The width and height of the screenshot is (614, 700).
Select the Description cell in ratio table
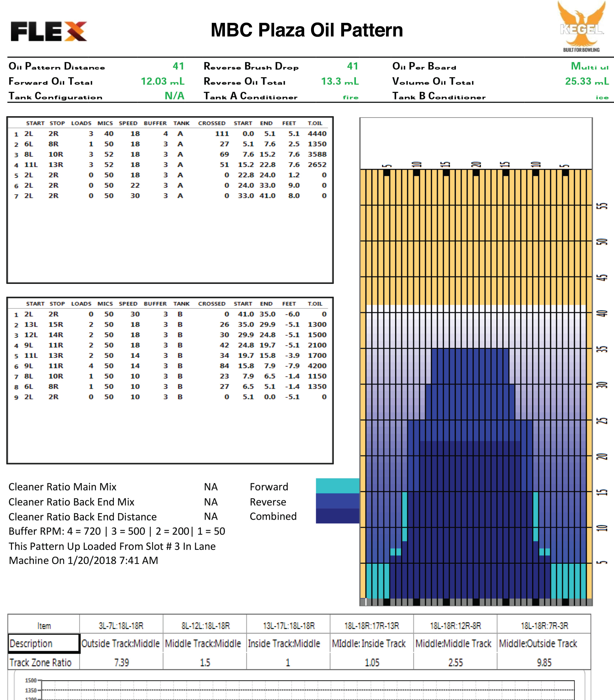tap(44, 643)
